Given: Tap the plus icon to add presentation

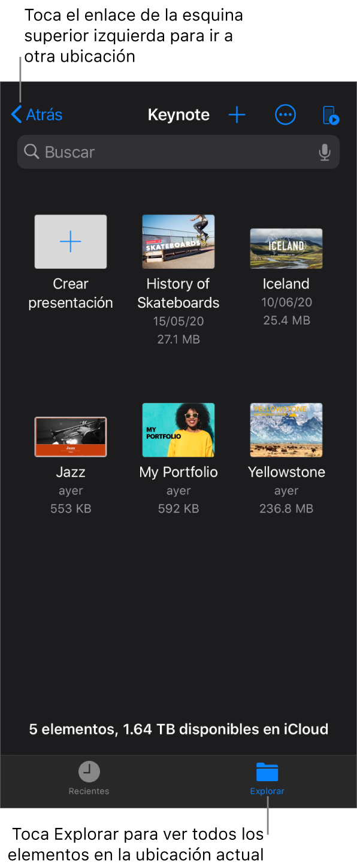Looking at the screenshot, I should tap(237, 115).
